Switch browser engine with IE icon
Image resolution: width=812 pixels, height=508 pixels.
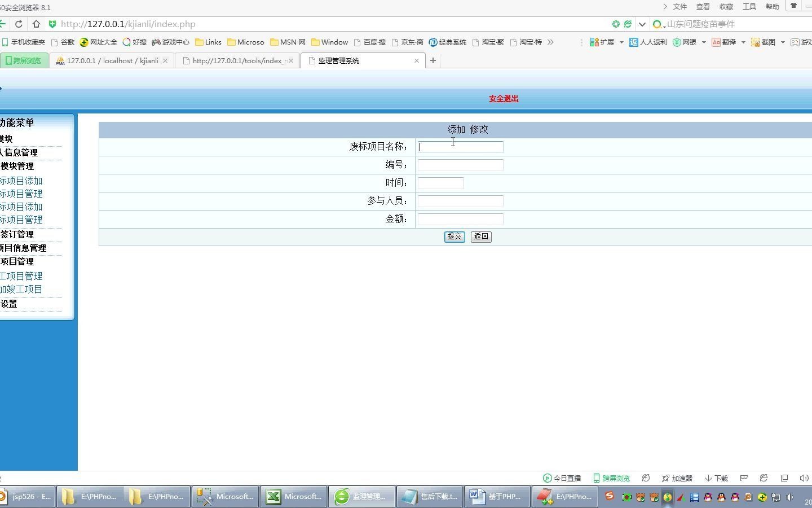pos(764,478)
